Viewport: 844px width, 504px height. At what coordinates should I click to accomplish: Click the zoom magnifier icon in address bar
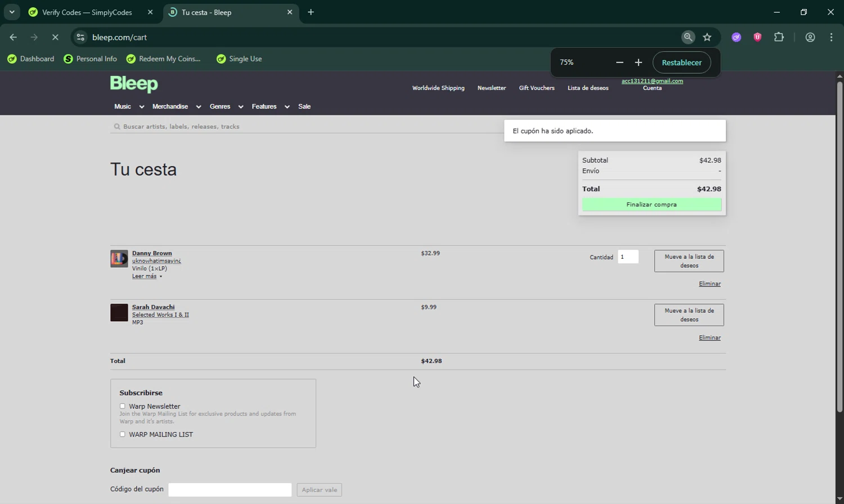coord(688,37)
